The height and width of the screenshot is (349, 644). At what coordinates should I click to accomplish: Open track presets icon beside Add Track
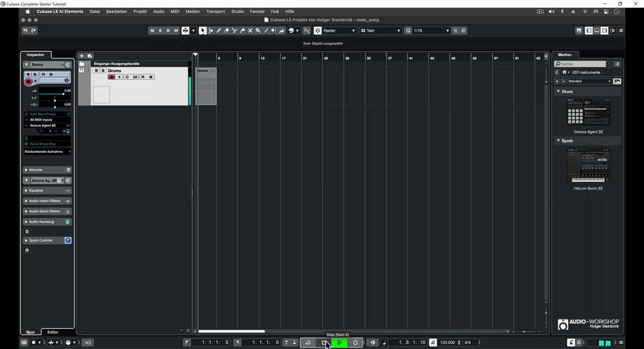tap(90, 56)
